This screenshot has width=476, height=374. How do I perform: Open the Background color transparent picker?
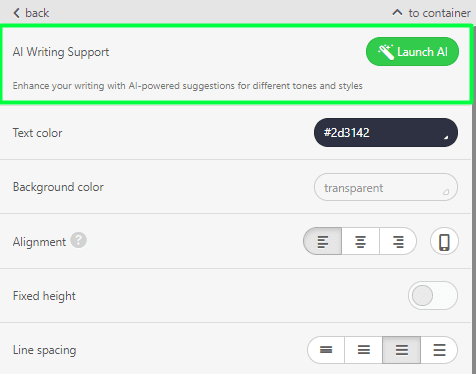click(386, 187)
